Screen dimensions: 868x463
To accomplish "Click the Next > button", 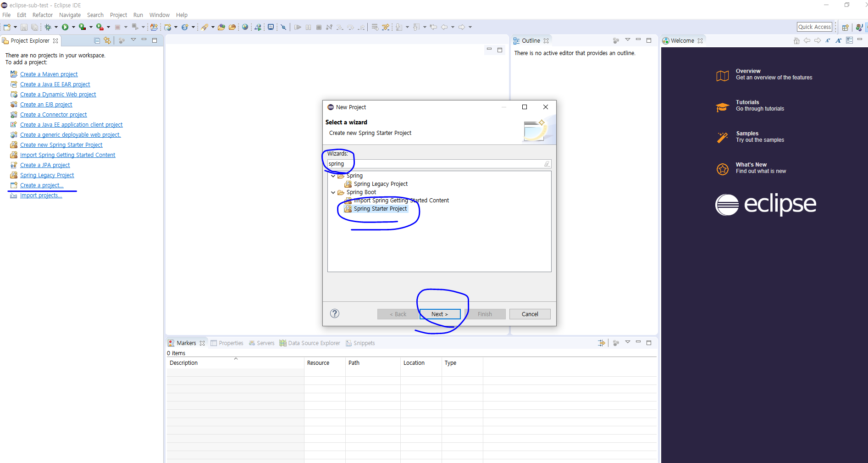I will tap(440, 314).
